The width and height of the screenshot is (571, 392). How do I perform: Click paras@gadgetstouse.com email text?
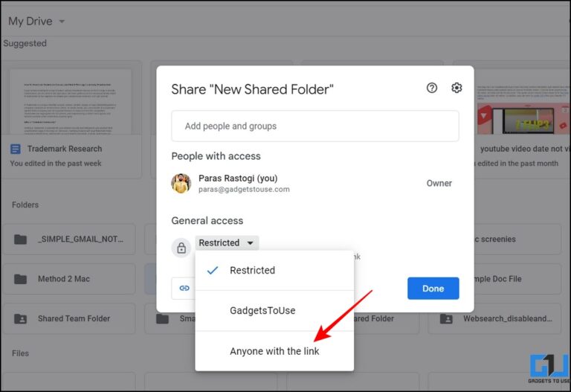tap(244, 190)
